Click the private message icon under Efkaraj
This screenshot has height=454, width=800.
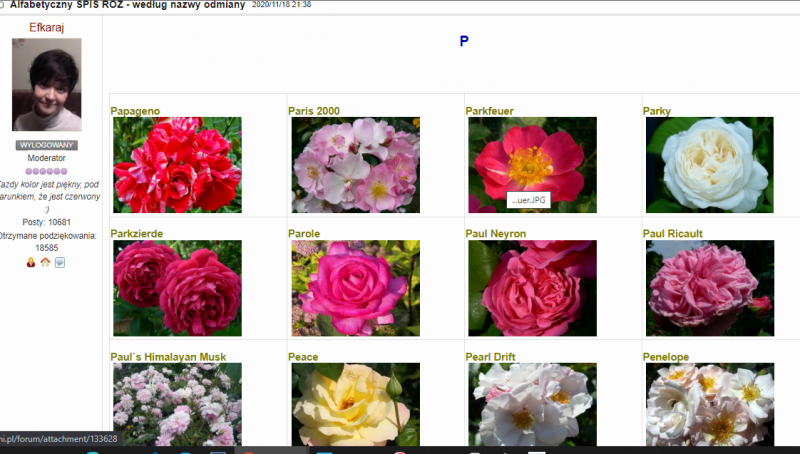click(x=60, y=263)
